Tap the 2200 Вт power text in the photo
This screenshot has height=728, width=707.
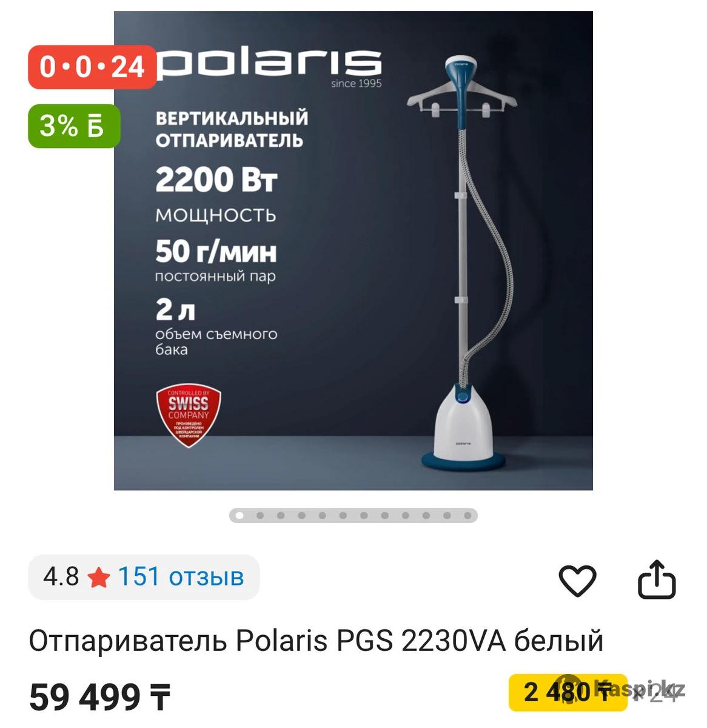click(216, 180)
